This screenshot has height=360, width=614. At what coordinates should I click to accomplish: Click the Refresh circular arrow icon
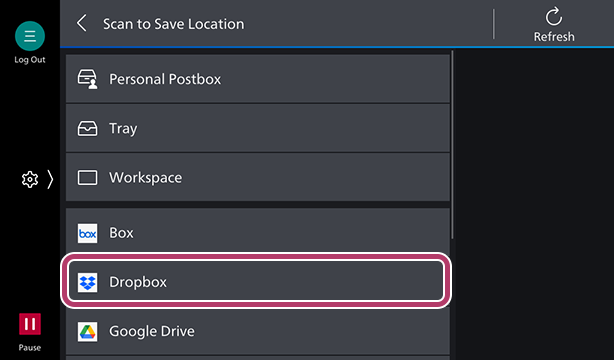pos(554,16)
